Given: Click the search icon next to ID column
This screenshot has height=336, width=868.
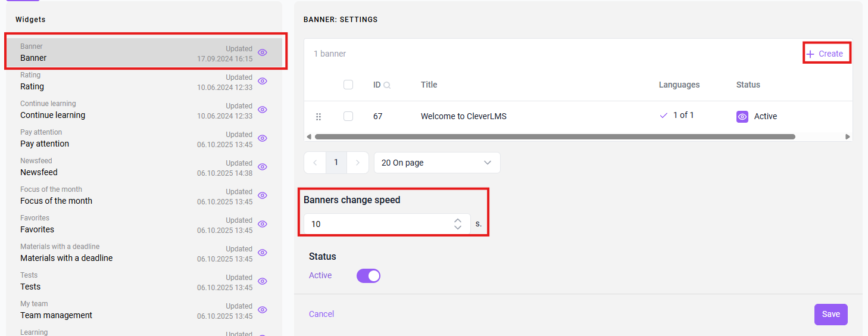Looking at the screenshot, I should pos(387,85).
